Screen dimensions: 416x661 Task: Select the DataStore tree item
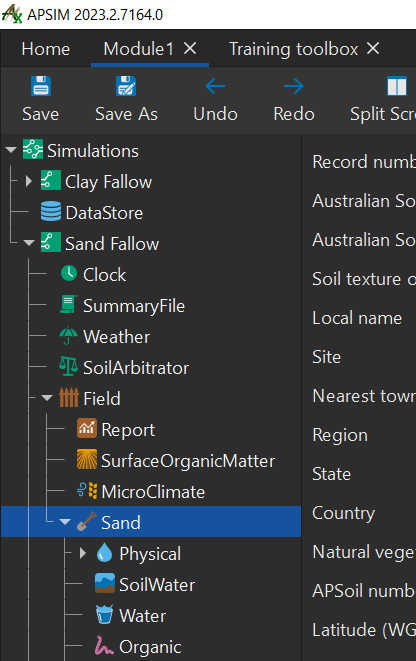tap(104, 212)
